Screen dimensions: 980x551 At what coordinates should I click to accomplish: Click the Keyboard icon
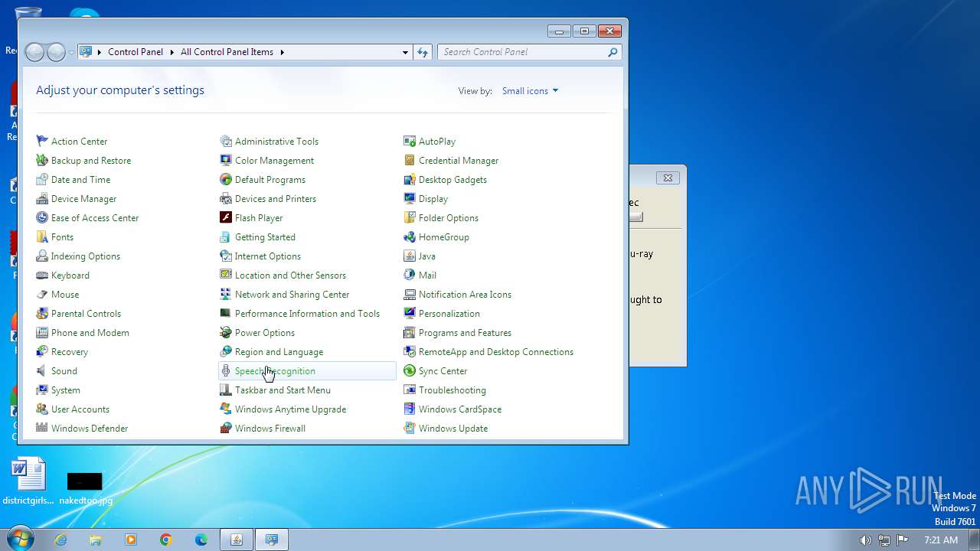click(x=42, y=275)
